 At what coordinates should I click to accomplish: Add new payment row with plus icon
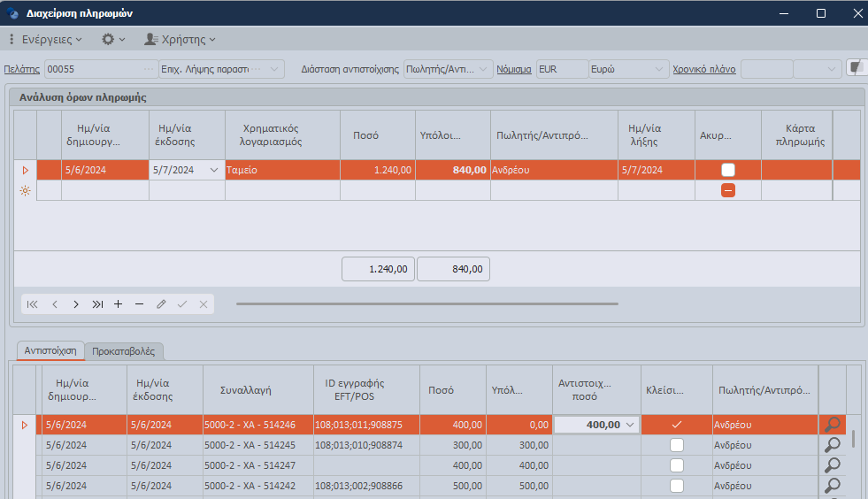(x=118, y=304)
